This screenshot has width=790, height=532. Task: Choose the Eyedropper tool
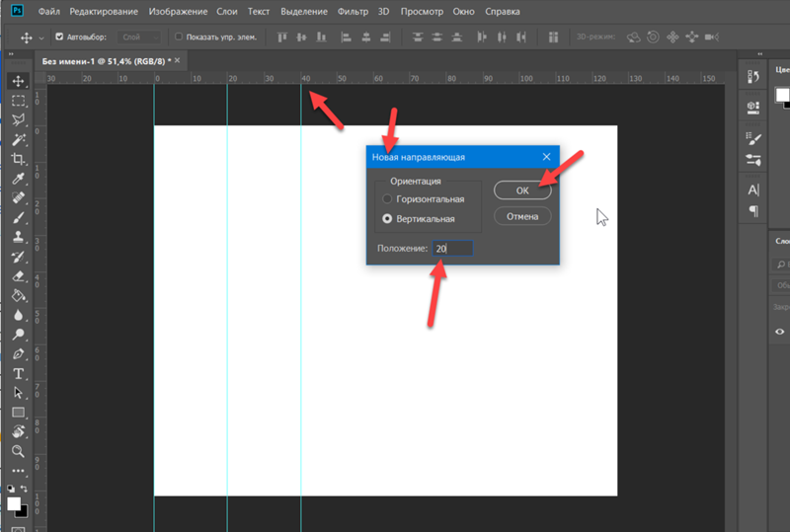coord(18,179)
